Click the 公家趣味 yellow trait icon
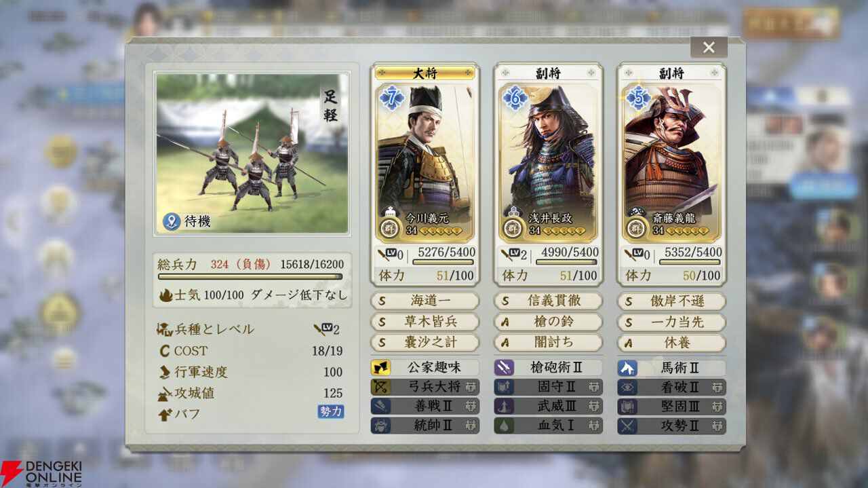The image size is (868, 488). pos(380,368)
